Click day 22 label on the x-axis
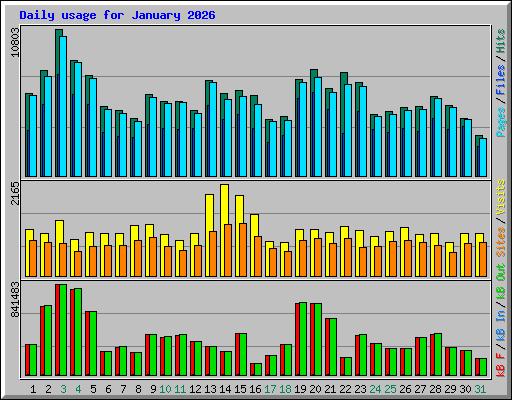Viewport: 512px width, 400px height. coord(345,389)
